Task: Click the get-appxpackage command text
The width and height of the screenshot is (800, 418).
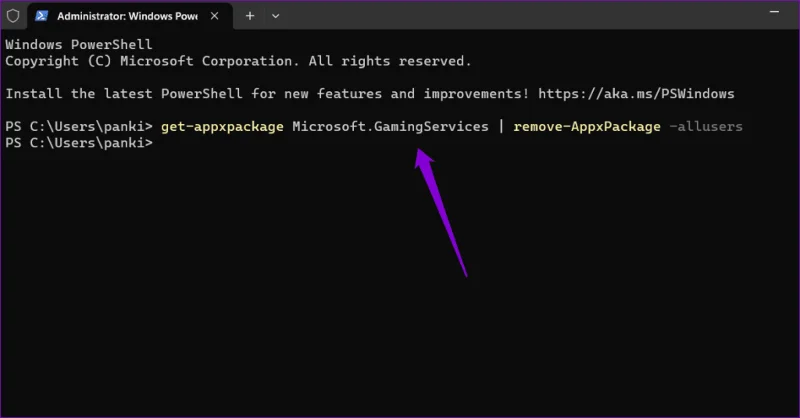Action: (222, 127)
